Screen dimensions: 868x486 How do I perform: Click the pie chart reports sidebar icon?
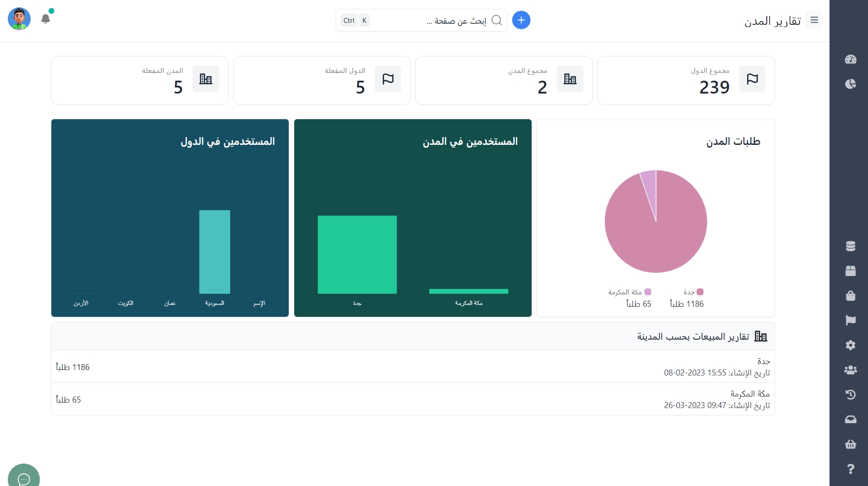(850, 84)
